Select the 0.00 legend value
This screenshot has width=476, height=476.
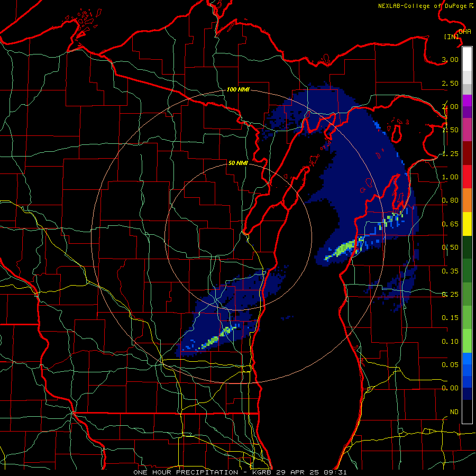point(450,388)
